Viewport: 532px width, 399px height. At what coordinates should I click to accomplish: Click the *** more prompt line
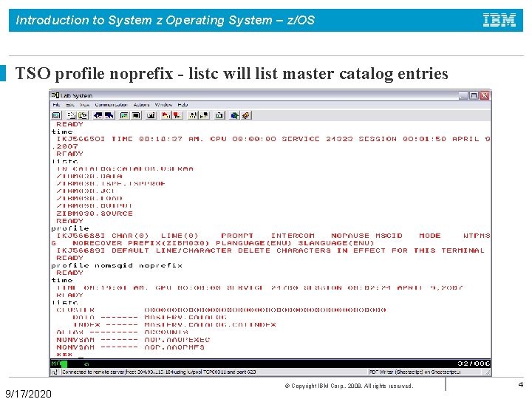[x=64, y=355]
